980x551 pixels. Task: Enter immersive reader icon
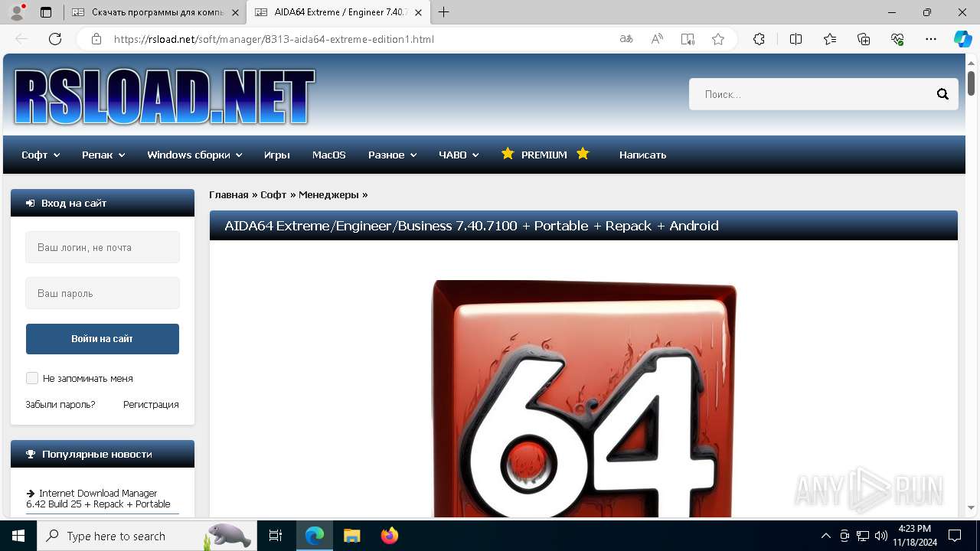point(688,39)
